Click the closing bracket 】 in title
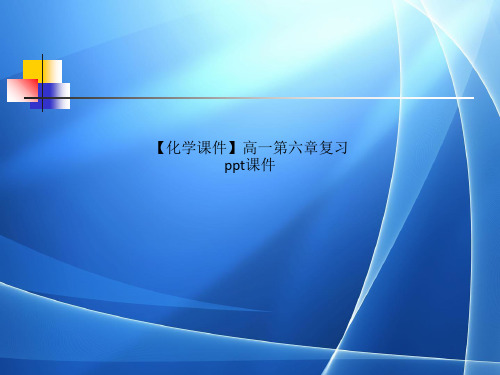The width and height of the screenshot is (500, 375). point(235,148)
